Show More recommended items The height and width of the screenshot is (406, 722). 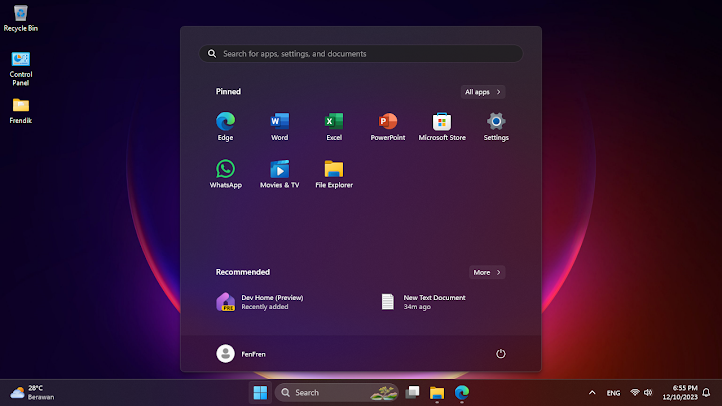(x=487, y=273)
